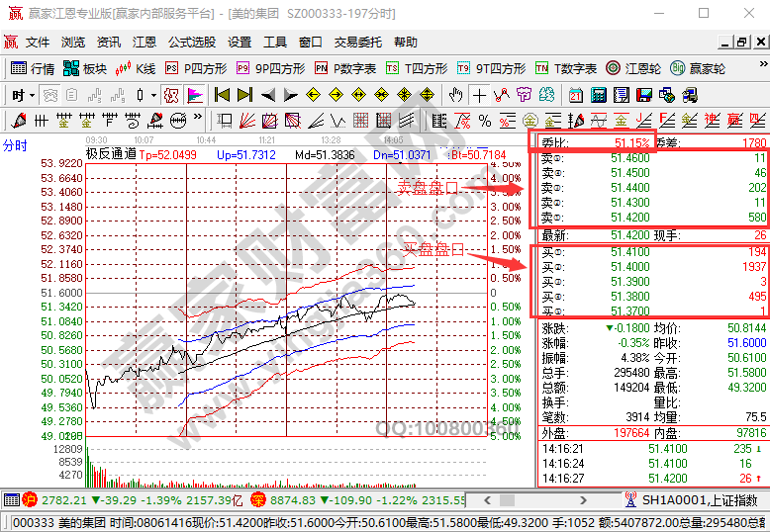Open the 公式选股 menu
This screenshot has width=770, height=532.
pos(191,43)
